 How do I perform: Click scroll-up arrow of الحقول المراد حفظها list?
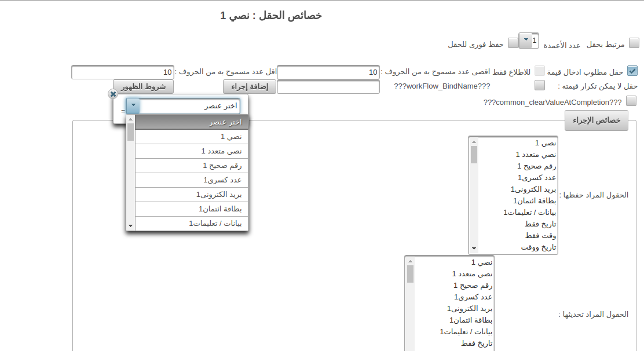point(474,142)
